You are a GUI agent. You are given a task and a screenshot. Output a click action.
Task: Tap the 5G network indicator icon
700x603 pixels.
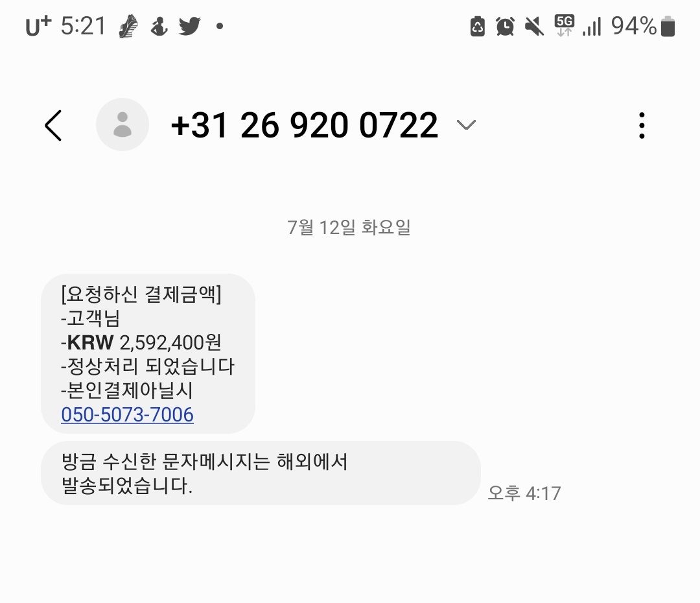(565, 25)
